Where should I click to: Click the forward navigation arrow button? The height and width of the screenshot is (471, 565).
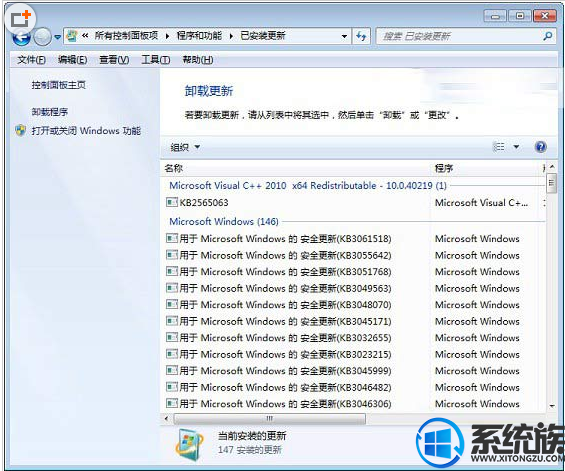point(43,37)
